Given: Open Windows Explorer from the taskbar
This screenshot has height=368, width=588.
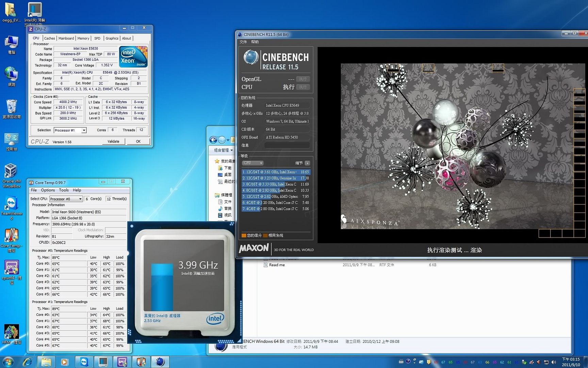Looking at the screenshot, I should 46,362.
